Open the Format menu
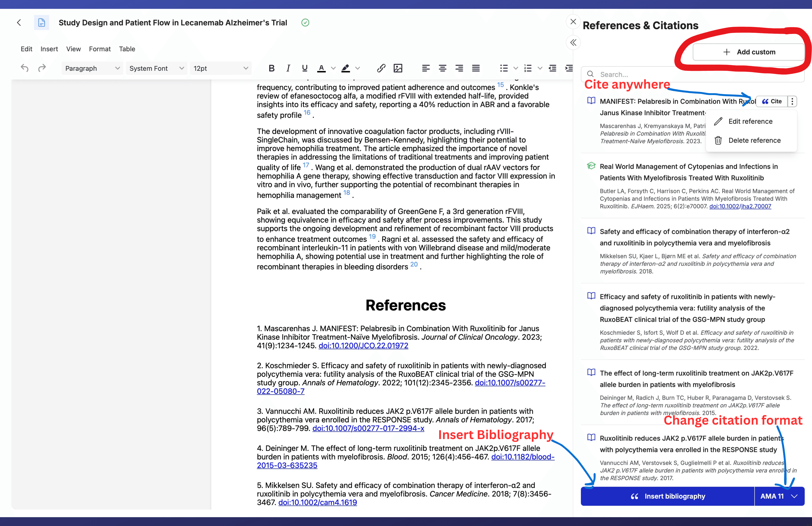The width and height of the screenshot is (812, 526). (100, 49)
